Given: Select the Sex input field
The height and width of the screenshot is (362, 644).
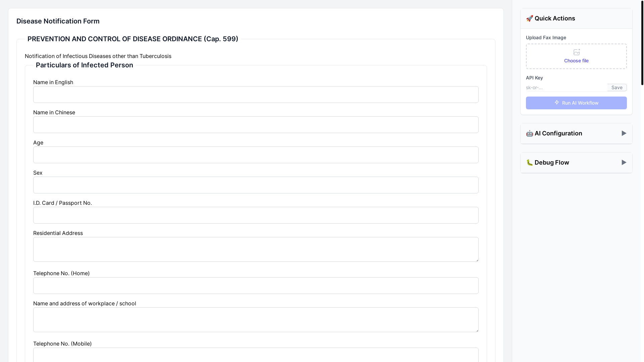Looking at the screenshot, I should click(256, 185).
